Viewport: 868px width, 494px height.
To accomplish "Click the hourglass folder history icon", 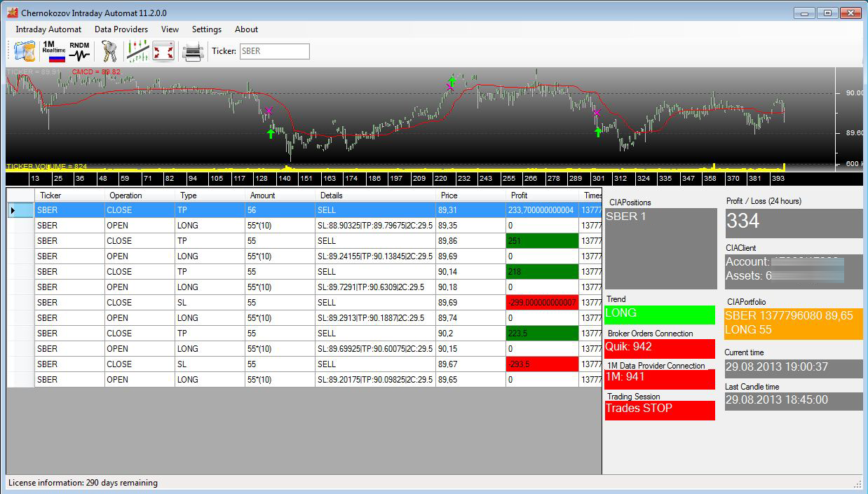I will point(25,51).
